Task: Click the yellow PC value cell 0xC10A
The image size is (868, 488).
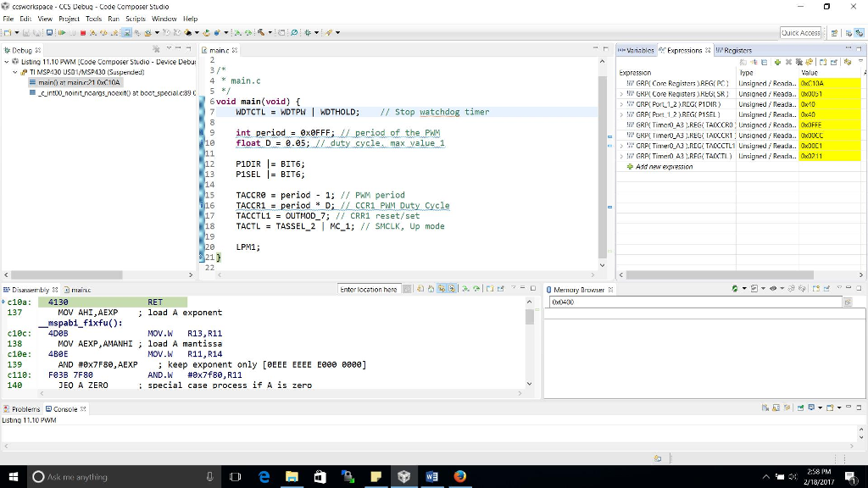Action: click(x=830, y=84)
